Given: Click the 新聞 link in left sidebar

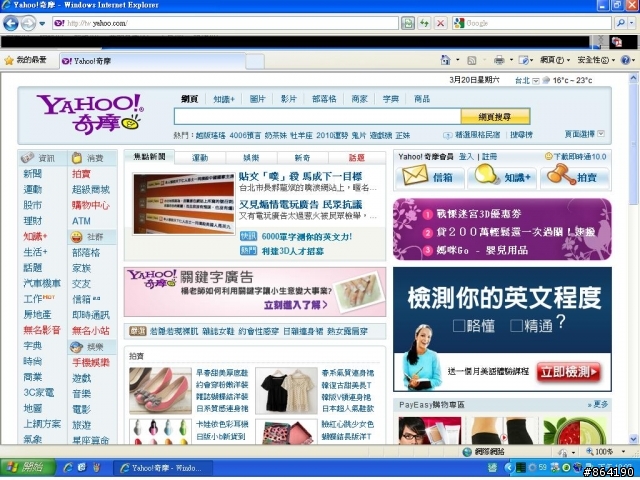Looking at the screenshot, I should click(33, 174).
